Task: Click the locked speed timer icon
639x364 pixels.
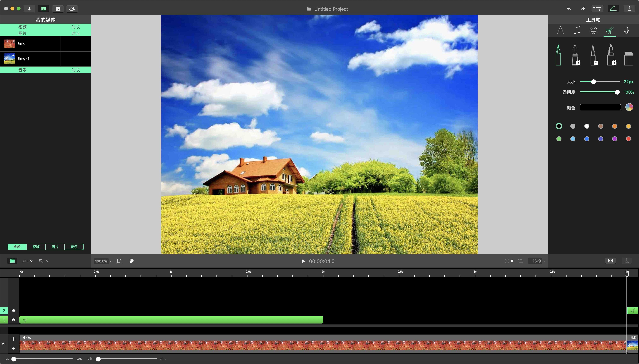Action: click(x=509, y=261)
